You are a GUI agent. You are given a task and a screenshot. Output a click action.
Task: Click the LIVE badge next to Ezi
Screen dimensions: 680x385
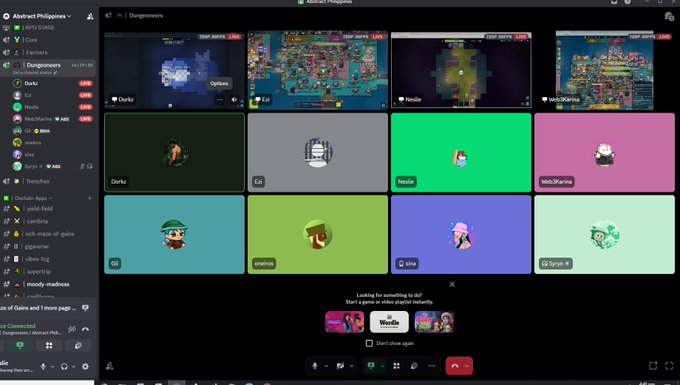[x=85, y=95]
